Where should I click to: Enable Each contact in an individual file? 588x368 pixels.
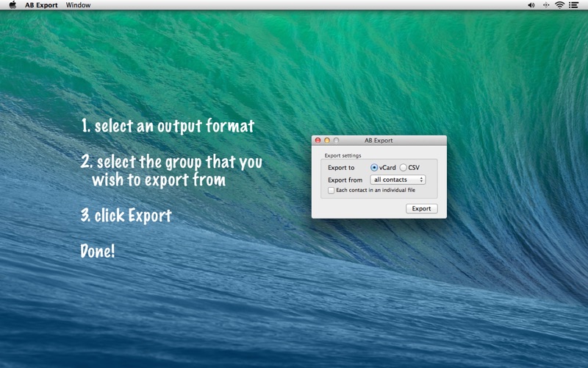331,191
